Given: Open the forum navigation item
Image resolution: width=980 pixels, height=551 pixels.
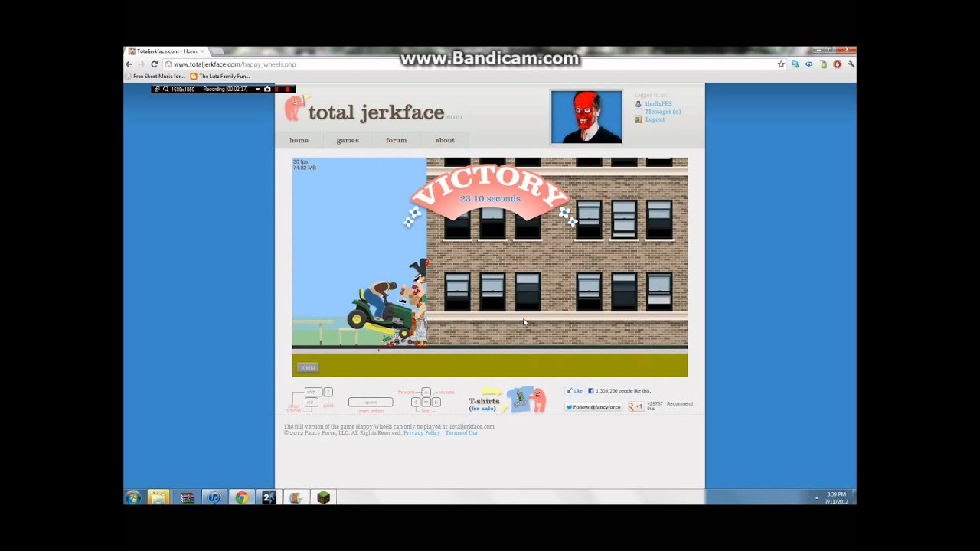Looking at the screenshot, I should [x=396, y=140].
